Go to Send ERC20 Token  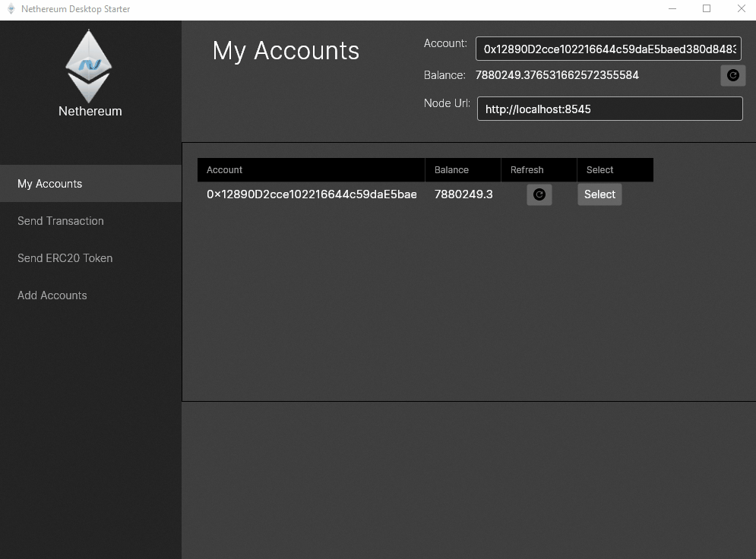coord(90,257)
